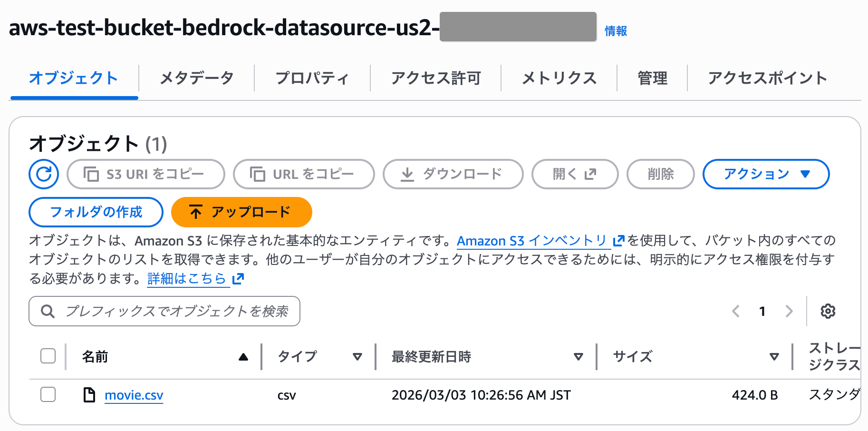Open the page preferences gear icon
Image resolution: width=868 pixels, height=431 pixels.
pyautogui.click(x=828, y=311)
